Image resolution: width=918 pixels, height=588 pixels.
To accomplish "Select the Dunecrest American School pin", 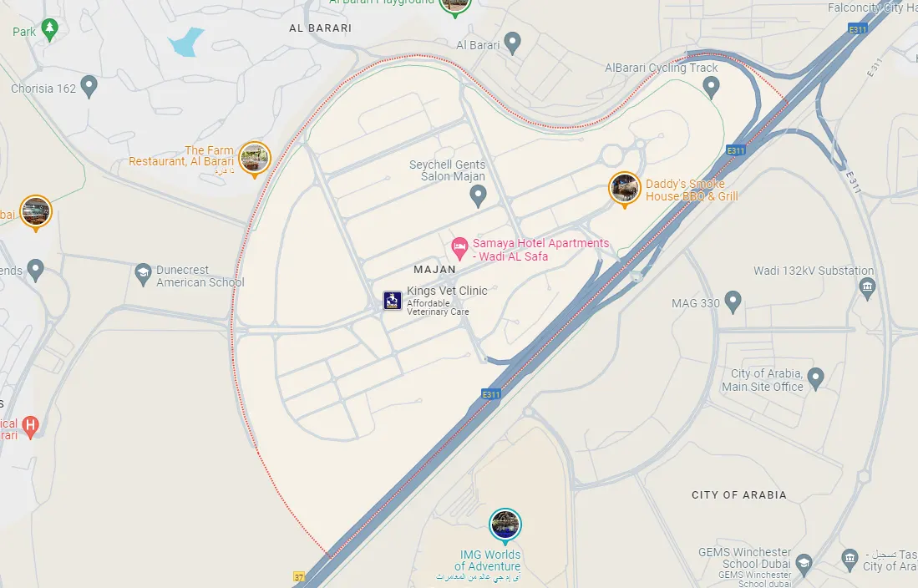I will pos(143,274).
